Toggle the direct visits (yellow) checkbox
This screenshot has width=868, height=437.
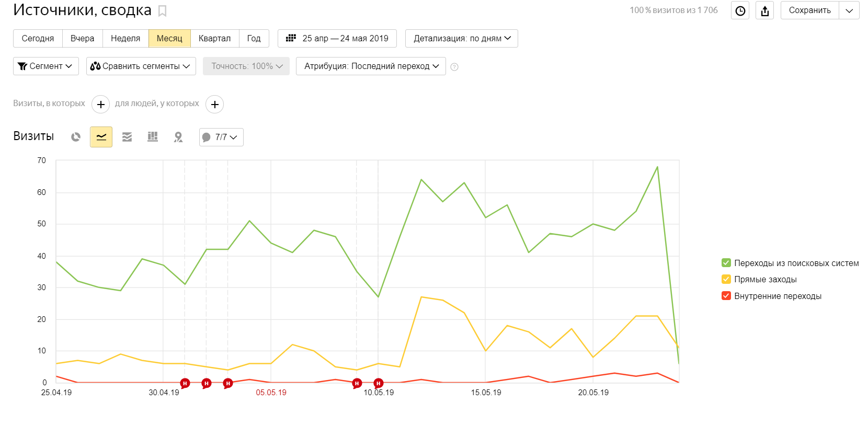(x=726, y=279)
